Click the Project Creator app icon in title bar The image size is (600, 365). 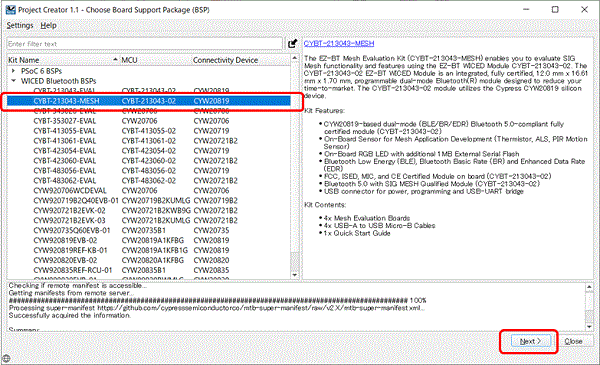point(11,10)
